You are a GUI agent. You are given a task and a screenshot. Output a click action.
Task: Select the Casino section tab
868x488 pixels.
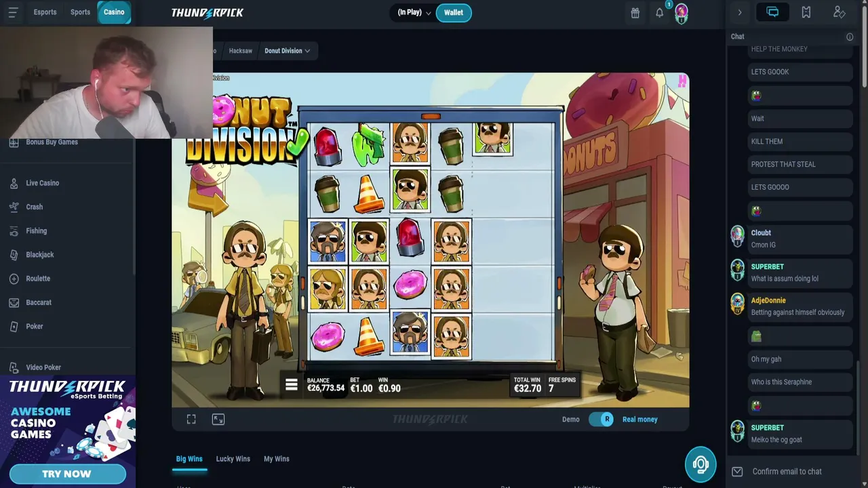click(x=114, y=12)
